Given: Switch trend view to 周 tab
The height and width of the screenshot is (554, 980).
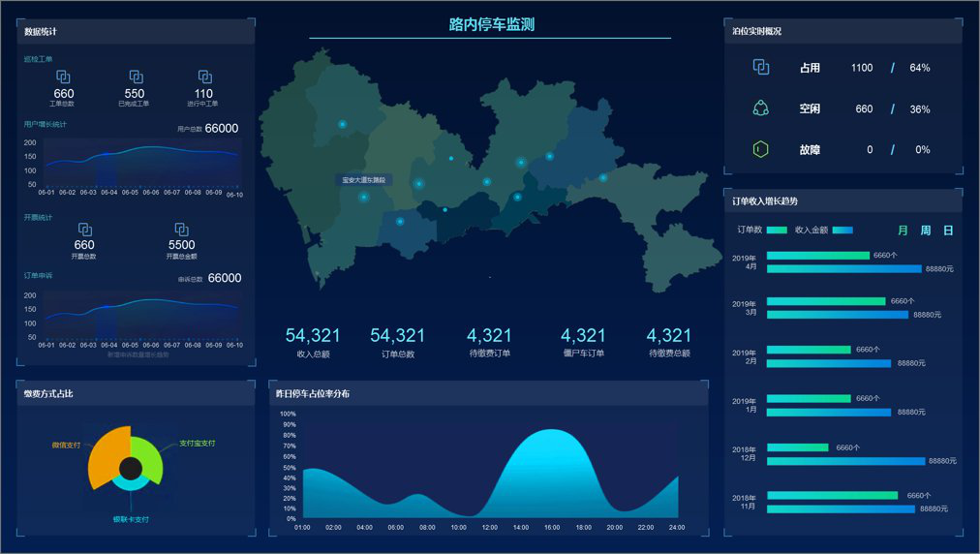Looking at the screenshot, I should click(925, 231).
